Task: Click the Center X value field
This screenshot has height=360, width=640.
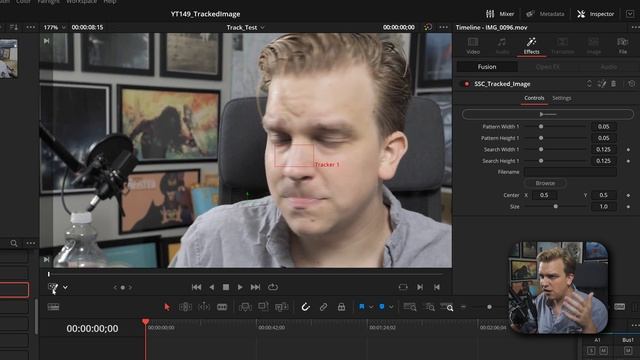Action: click(x=544, y=195)
